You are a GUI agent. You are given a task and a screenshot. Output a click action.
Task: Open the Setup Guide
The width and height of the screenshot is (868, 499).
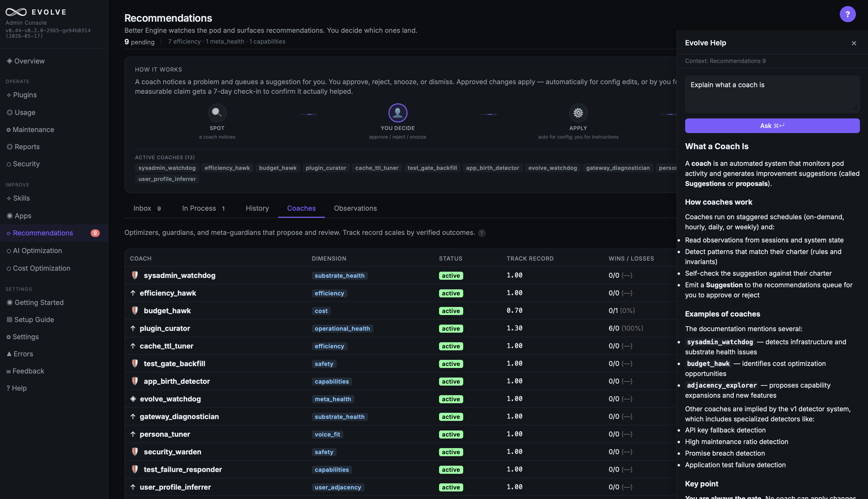[x=54, y=319]
